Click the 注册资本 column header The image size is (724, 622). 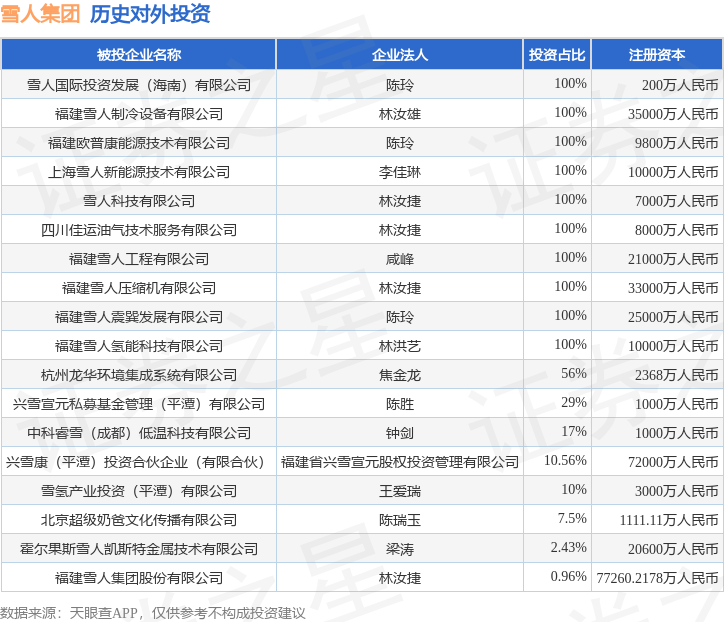(x=657, y=55)
